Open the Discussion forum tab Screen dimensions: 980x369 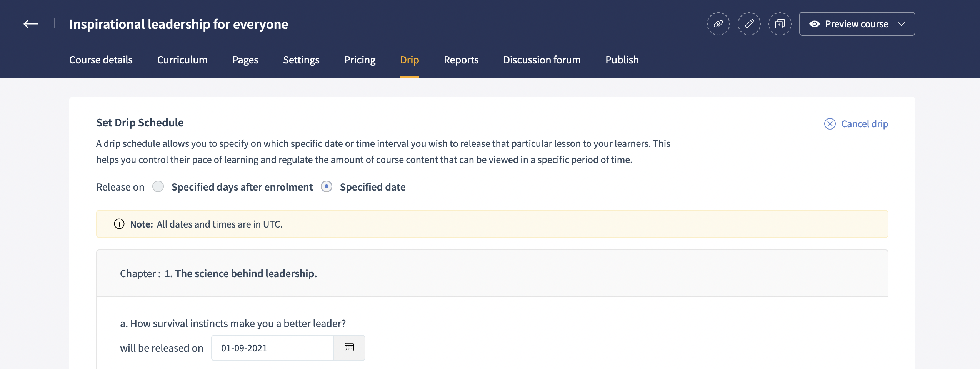click(x=542, y=60)
